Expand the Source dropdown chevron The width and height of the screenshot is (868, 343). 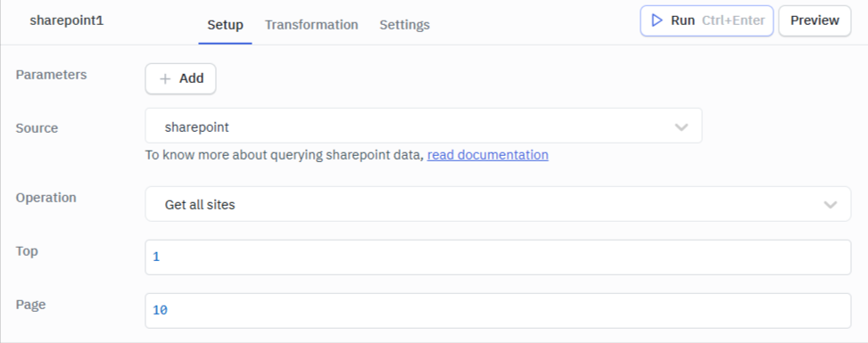coord(682,127)
